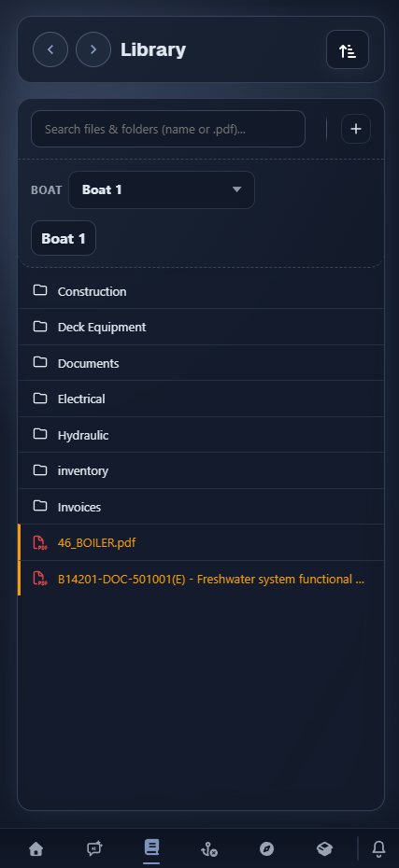This screenshot has width=399, height=868.
Task: Click the search files & folders field
Action: pyautogui.click(x=168, y=129)
